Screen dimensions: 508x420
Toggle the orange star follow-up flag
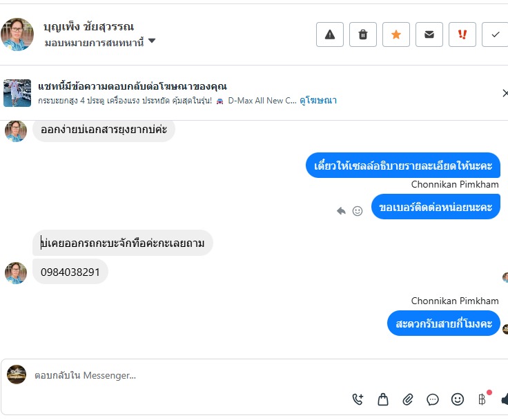click(x=395, y=34)
